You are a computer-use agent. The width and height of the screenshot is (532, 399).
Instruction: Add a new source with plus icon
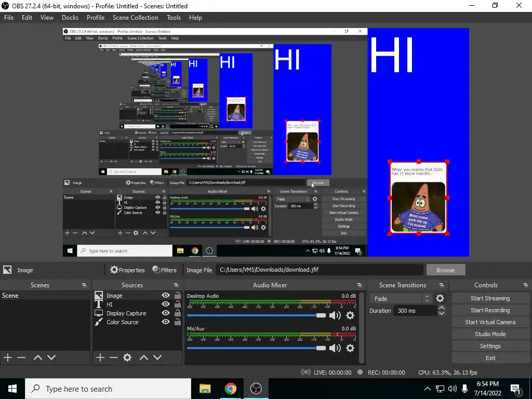100,357
